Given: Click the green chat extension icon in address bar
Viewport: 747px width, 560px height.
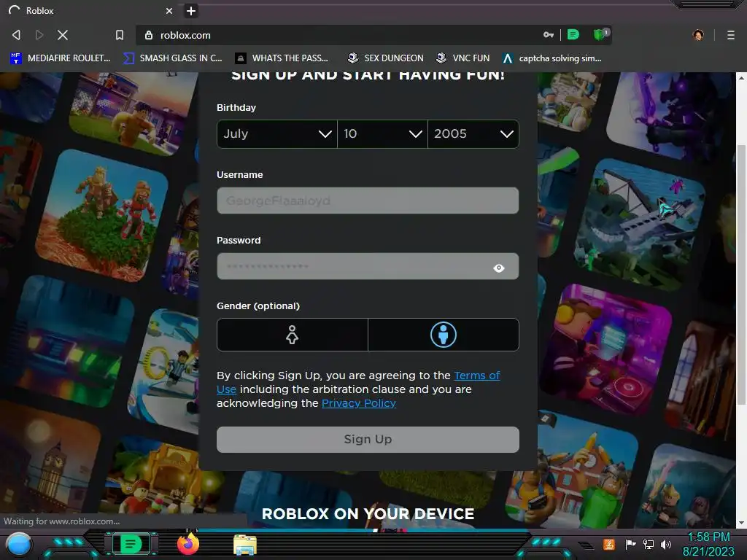Looking at the screenshot, I should tap(573, 34).
